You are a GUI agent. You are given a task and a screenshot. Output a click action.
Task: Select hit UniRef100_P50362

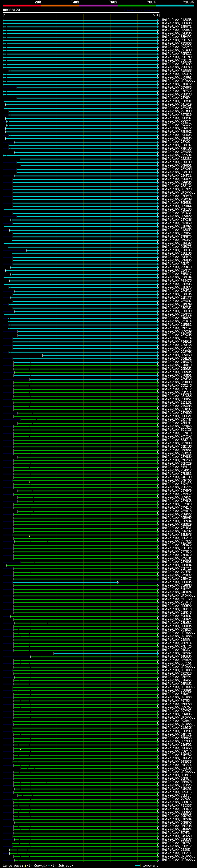click(177, 240)
